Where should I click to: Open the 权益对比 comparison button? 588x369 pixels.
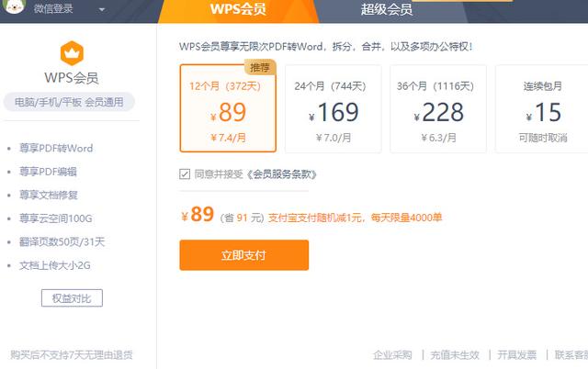click(x=72, y=298)
